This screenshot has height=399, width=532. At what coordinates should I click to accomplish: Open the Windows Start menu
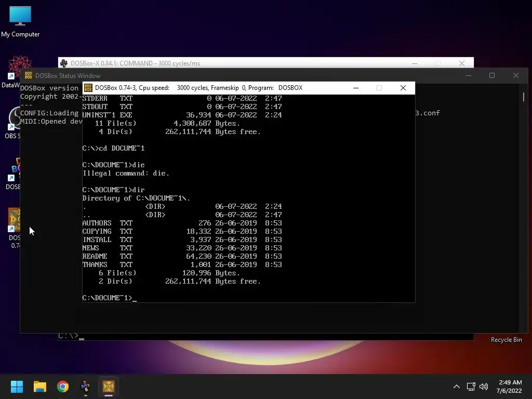pyautogui.click(x=17, y=387)
